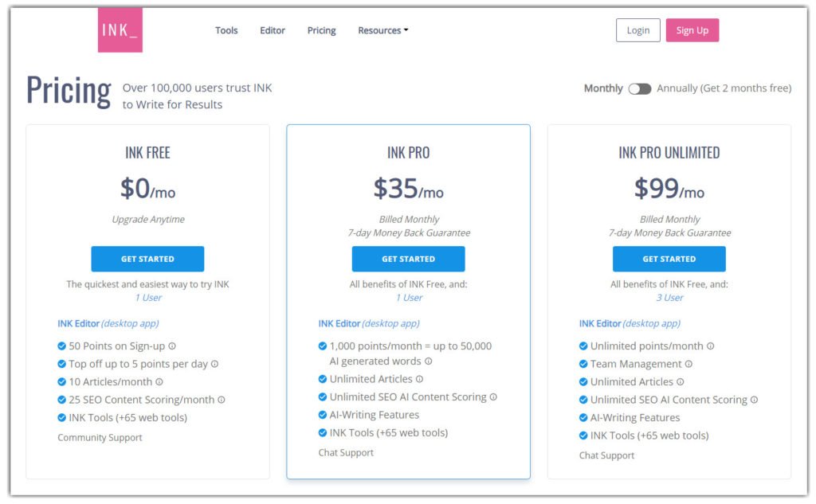The width and height of the screenshot is (816, 504).
Task: Show info for Unlimited Articles in INK PRO
Action: point(419,379)
